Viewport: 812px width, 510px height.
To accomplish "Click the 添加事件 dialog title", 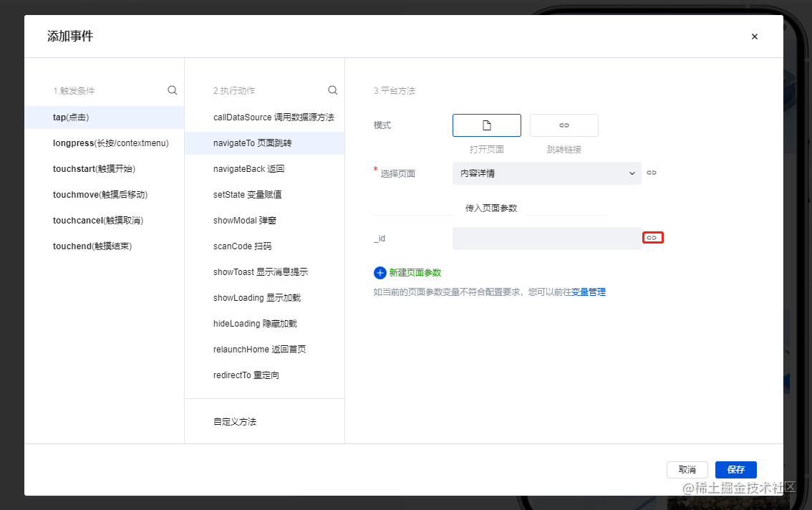I will [x=70, y=37].
